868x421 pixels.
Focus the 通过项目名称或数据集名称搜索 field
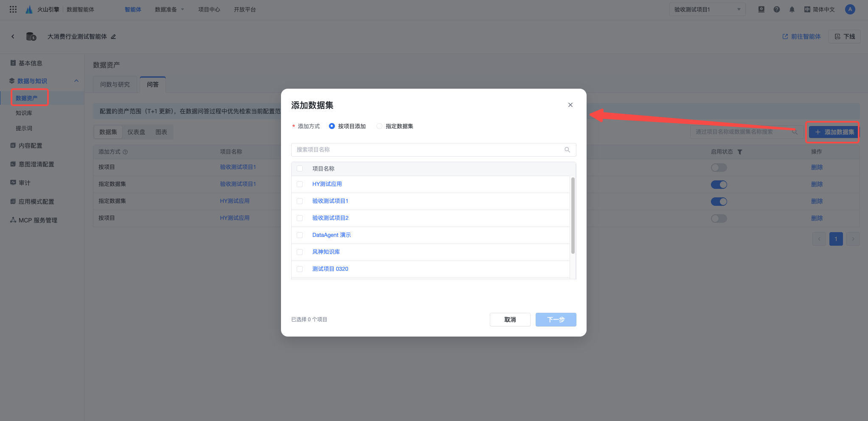(747, 132)
